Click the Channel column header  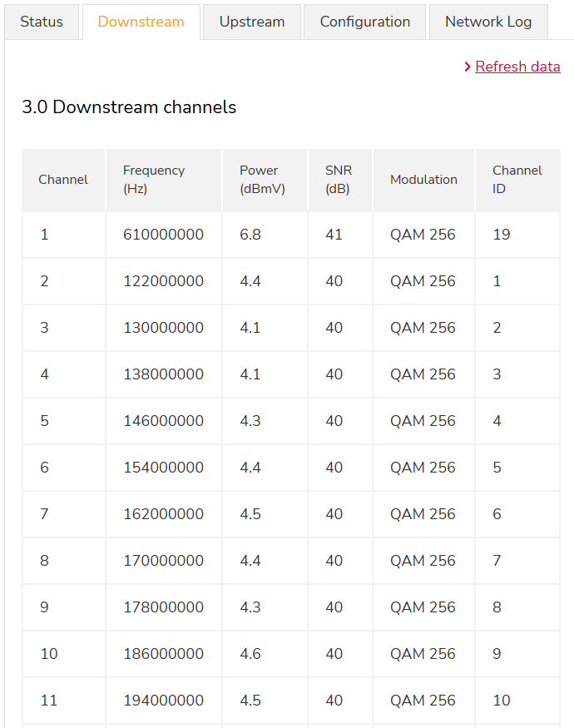(63, 180)
